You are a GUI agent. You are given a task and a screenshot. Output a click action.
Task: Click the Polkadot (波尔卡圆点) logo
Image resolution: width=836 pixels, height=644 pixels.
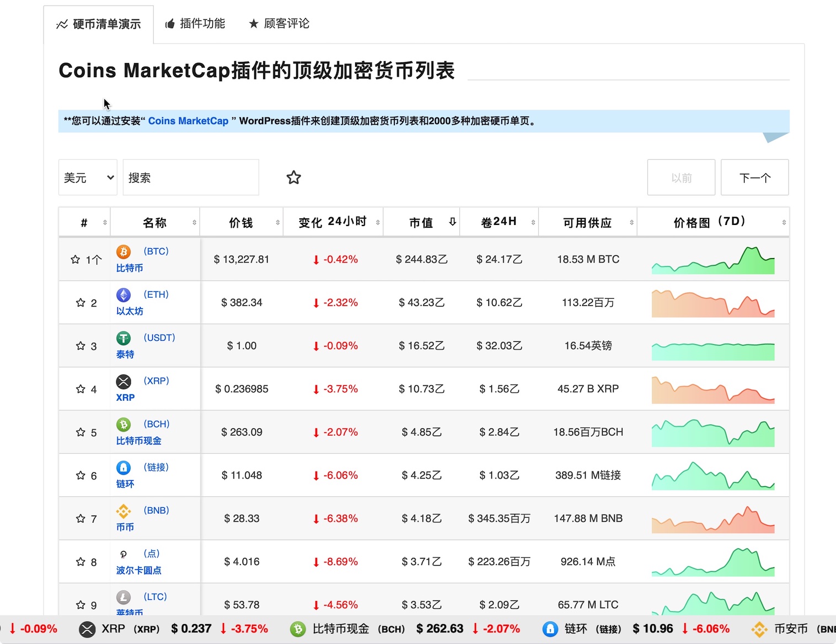(124, 554)
